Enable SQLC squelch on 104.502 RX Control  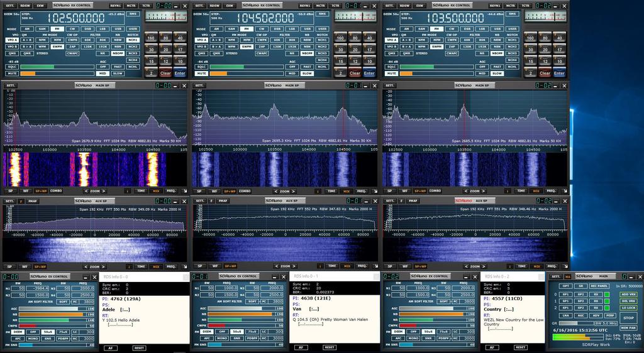tap(201, 67)
